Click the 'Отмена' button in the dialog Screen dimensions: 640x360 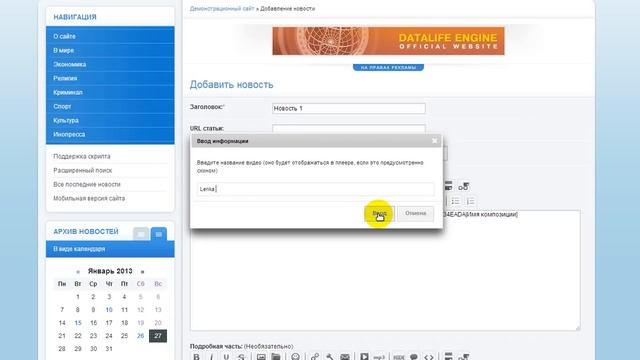(x=416, y=213)
